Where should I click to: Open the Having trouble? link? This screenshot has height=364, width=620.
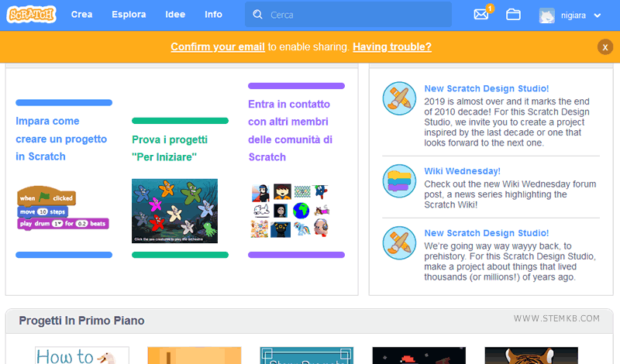392,46
